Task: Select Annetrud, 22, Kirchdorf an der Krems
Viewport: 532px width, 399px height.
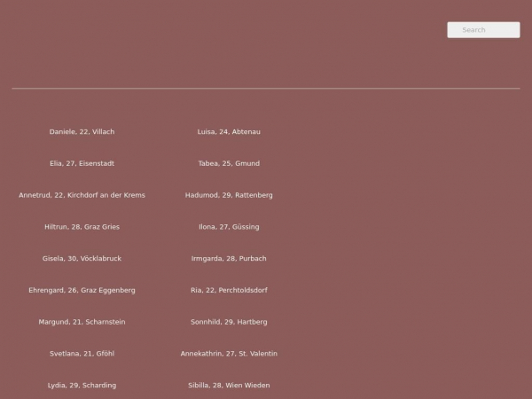Action: tap(82, 195)
